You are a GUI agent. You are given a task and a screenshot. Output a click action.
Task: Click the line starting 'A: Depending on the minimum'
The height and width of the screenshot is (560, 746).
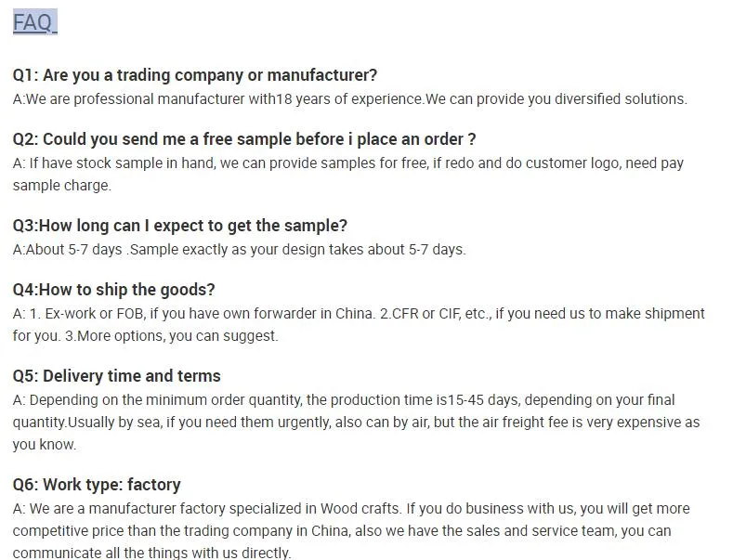[344, 400]
